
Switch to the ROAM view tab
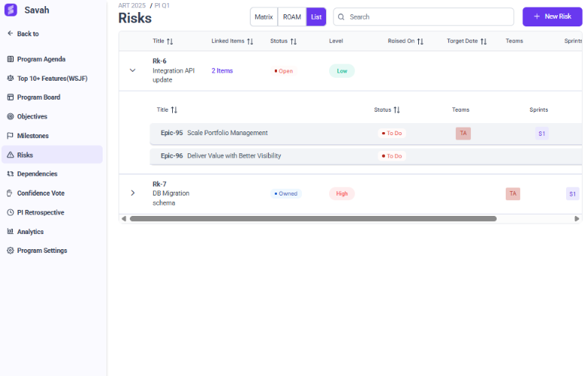click(x=291, y=17)
